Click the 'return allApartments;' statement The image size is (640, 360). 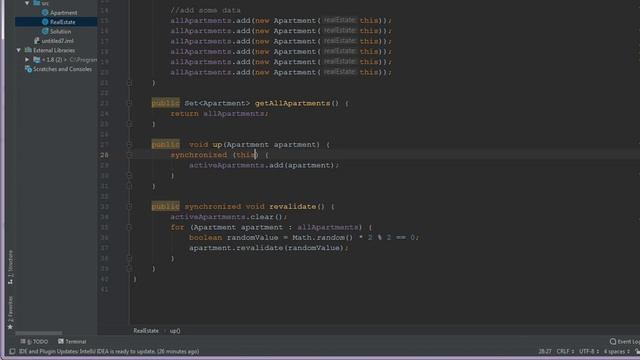point(219,114)
